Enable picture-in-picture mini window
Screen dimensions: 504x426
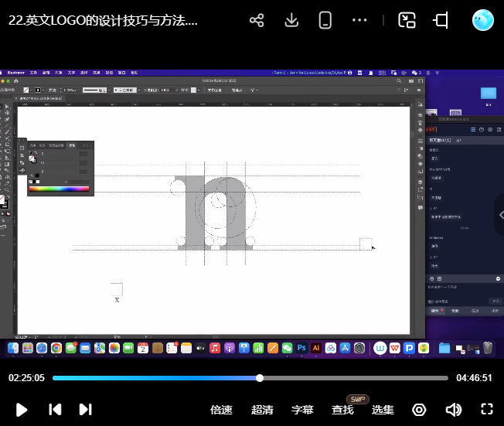[x=407, y=21]
